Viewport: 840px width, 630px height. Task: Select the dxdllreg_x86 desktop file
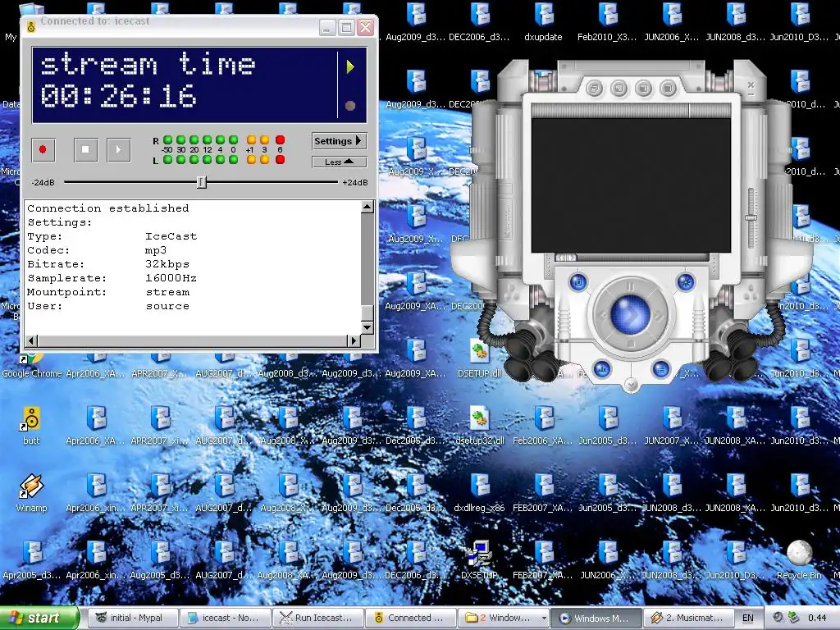coord(479,493)
